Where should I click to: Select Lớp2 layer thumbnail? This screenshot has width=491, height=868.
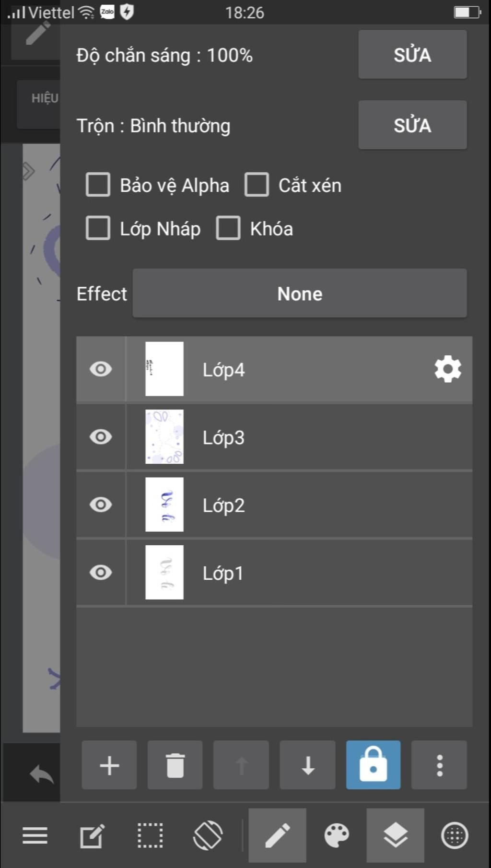[x=164, y=504]
